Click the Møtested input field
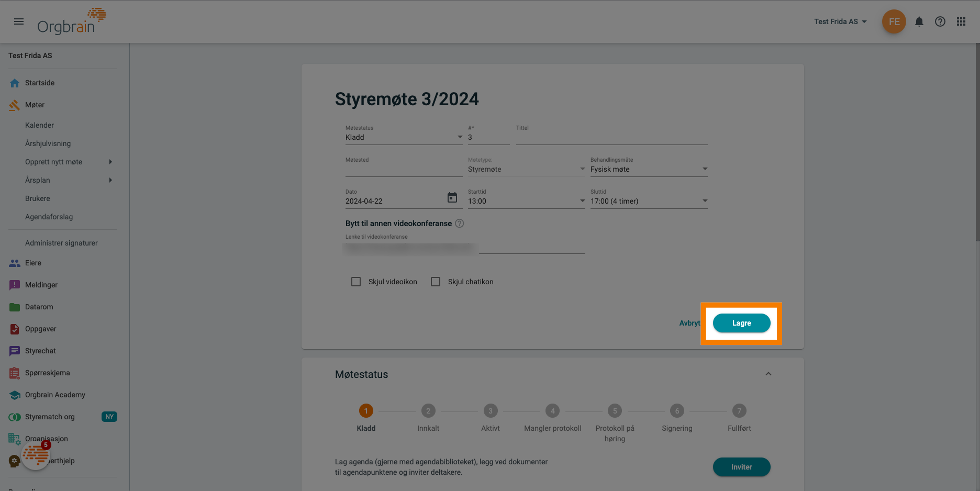This screenshot has height=491, width=980. point(404,169)
